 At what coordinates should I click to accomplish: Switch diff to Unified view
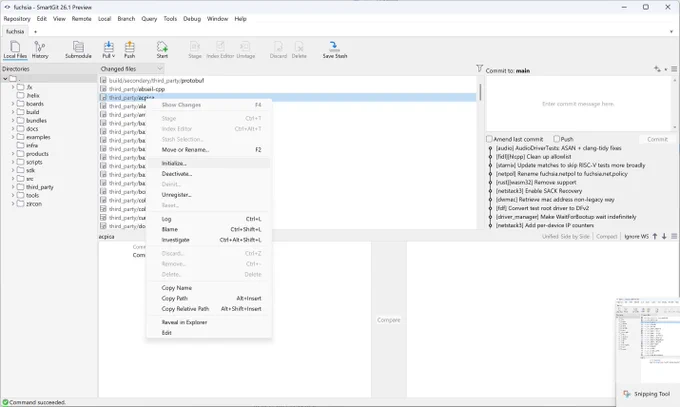pyautogui.click(x=552, y=236)
